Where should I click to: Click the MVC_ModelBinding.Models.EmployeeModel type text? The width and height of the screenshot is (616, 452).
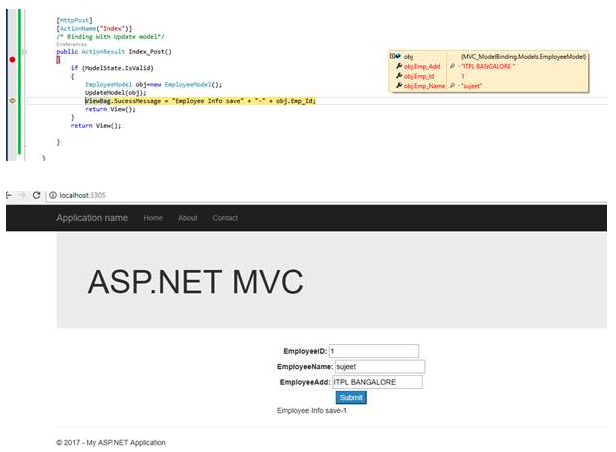pos(523,57)
